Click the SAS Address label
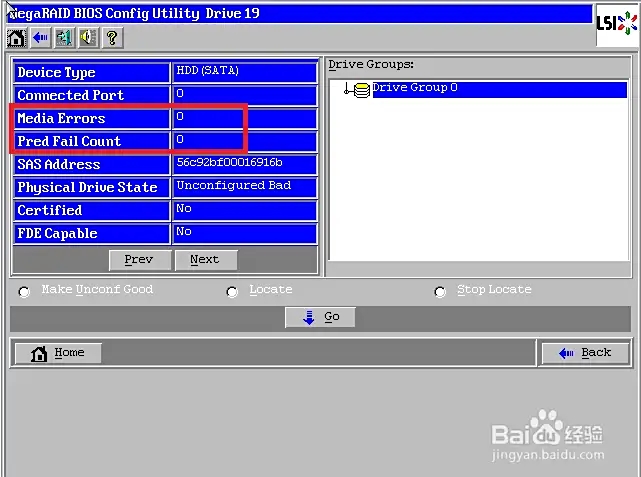 pos(59,164)
